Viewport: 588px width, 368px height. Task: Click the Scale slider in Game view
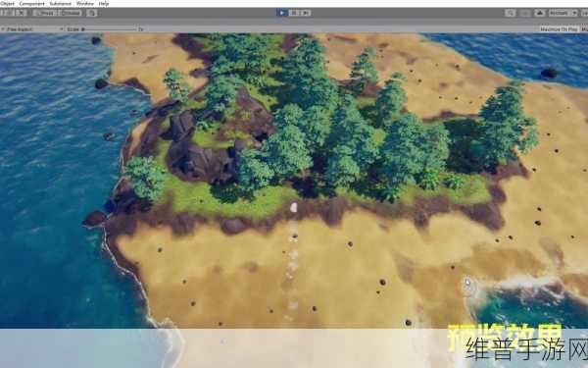coord(109,28)
